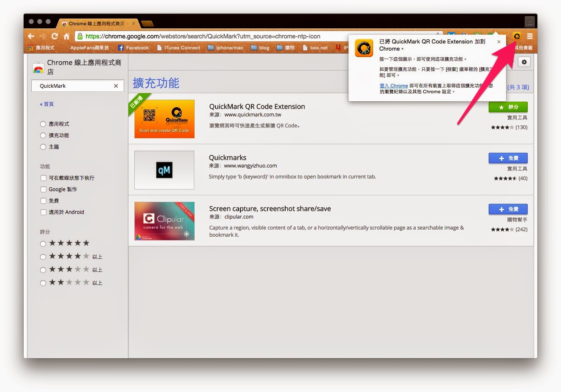Open the Quickmarks qM thumbnail
This screenshot has width=561, height=392.
[164, 170]
